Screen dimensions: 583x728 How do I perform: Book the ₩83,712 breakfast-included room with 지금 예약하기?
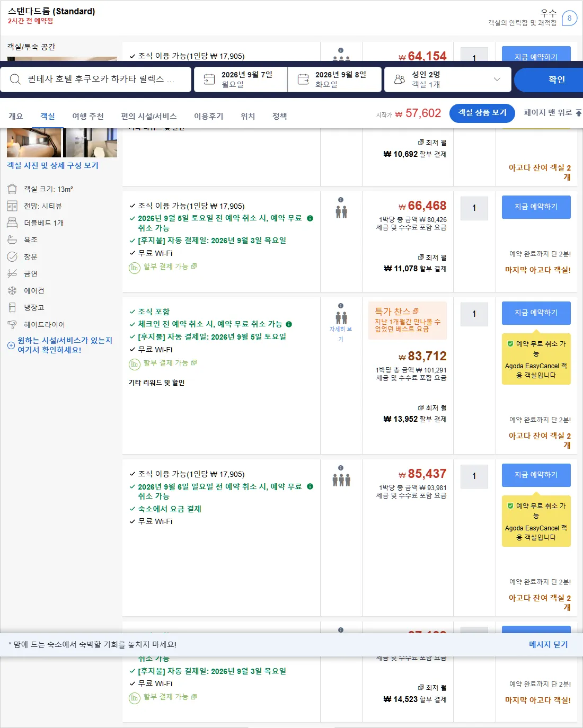coord(536,313)
